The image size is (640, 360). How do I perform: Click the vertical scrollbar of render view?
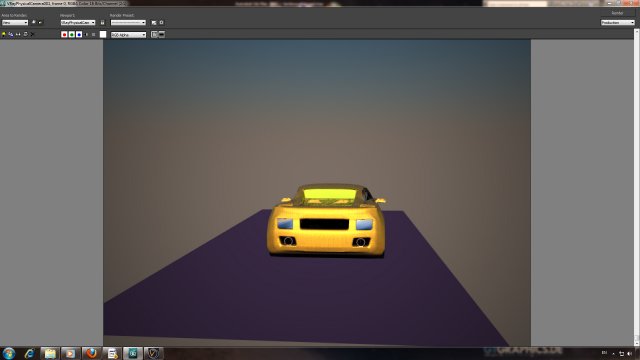[x=636, y=188]
